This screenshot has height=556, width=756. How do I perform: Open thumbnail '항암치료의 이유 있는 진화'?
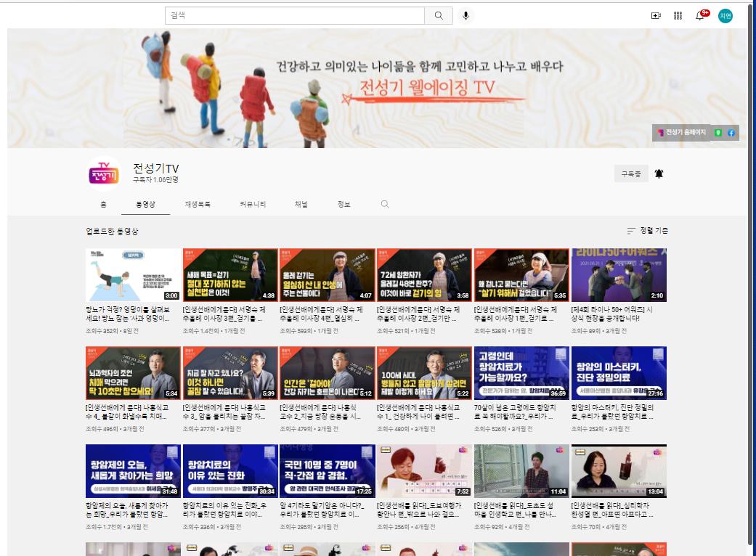point(230,471)
